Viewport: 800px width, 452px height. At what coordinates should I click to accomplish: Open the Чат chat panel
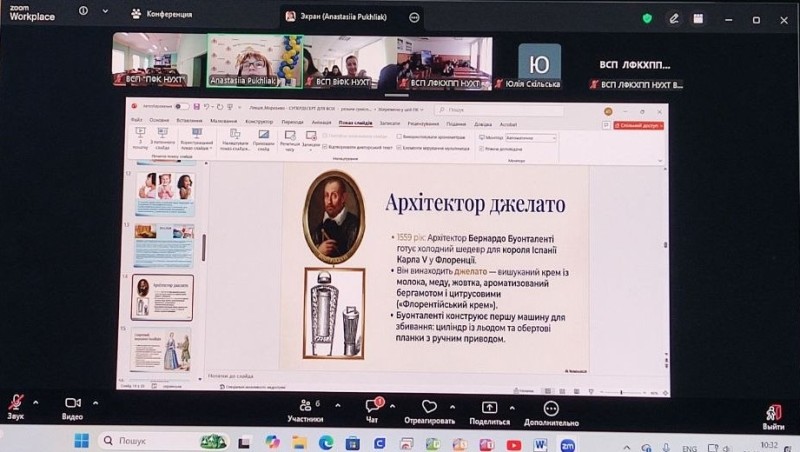pyautogui.click(x=372, y=405)
